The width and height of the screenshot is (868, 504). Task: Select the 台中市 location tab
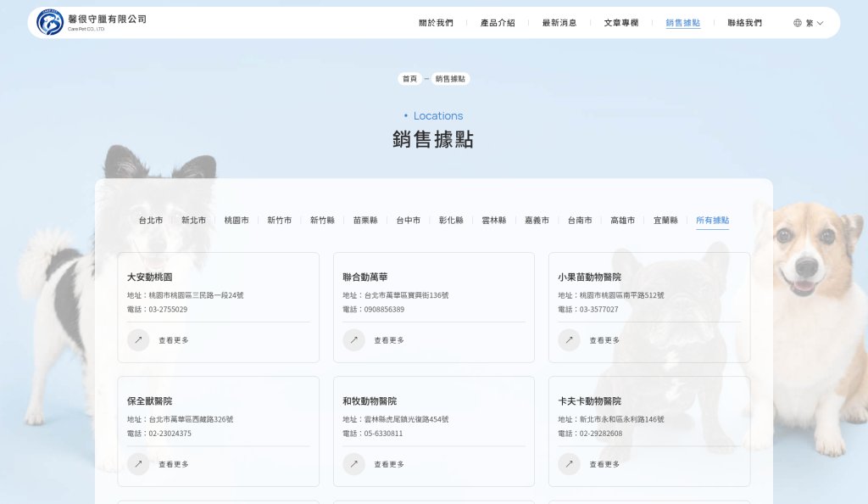408,220
